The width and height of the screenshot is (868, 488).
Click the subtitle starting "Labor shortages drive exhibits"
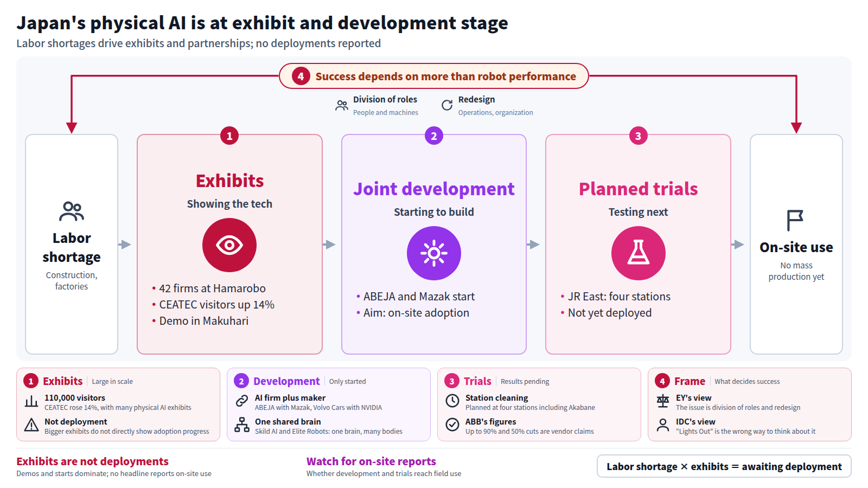[x=199, y=43]
